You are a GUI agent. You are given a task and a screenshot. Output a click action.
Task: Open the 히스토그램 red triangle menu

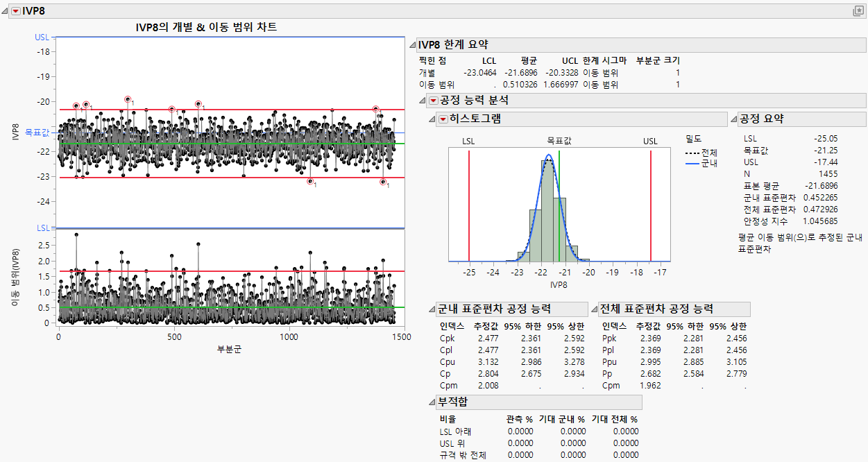tap(443, 119)
